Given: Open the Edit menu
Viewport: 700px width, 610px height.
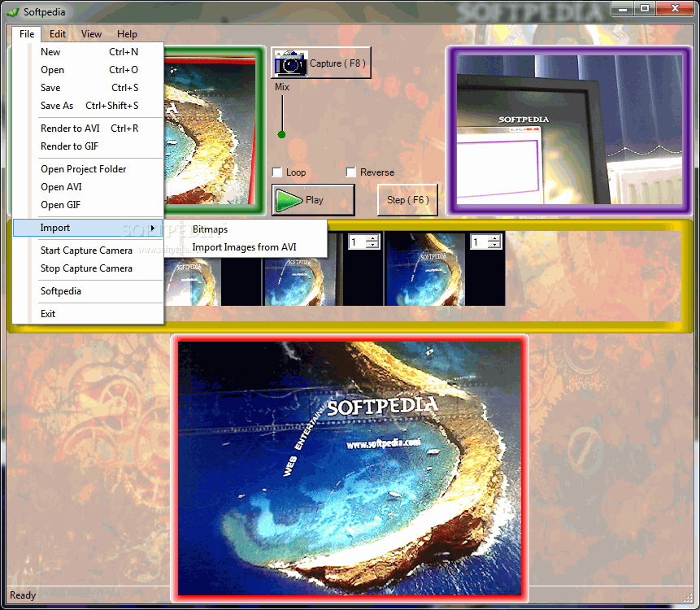Looking at the screenshot, I should [58, 34].
